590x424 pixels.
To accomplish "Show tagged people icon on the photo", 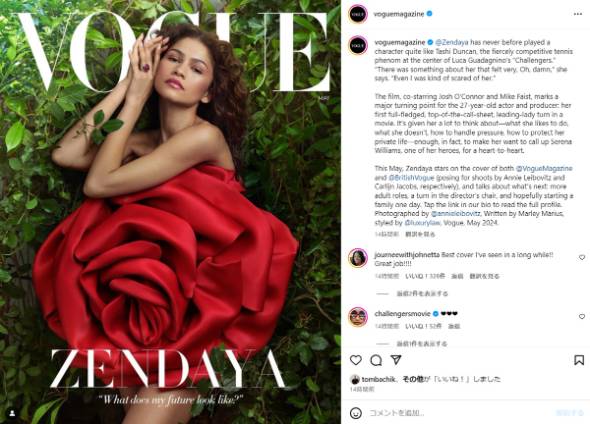I will click(12, 413).
